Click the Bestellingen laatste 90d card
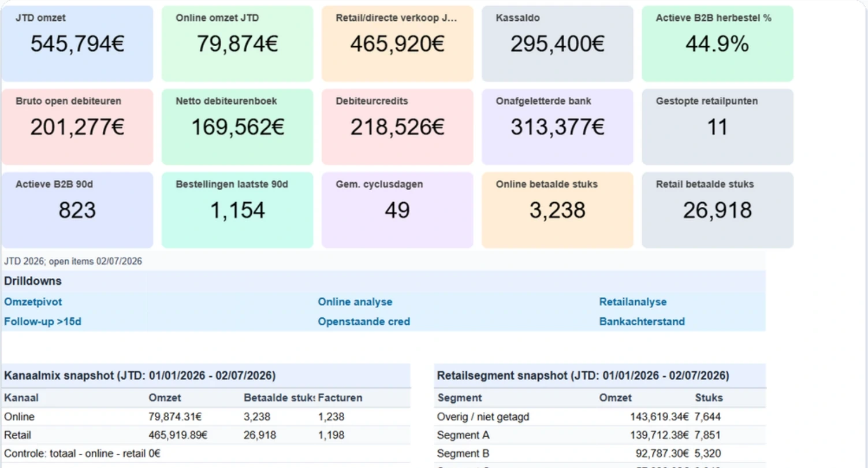 point(237,210)
